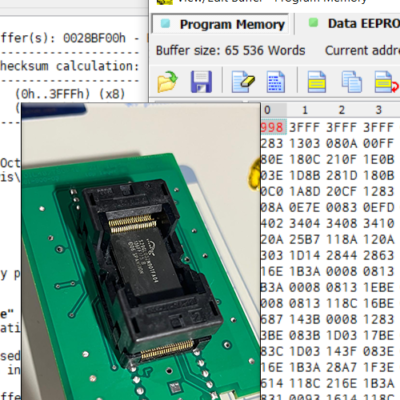The height and width of the screenshot is (400, 400).
Task: Click the fill buffer blue-lined page icon
Action: point(275,82)
